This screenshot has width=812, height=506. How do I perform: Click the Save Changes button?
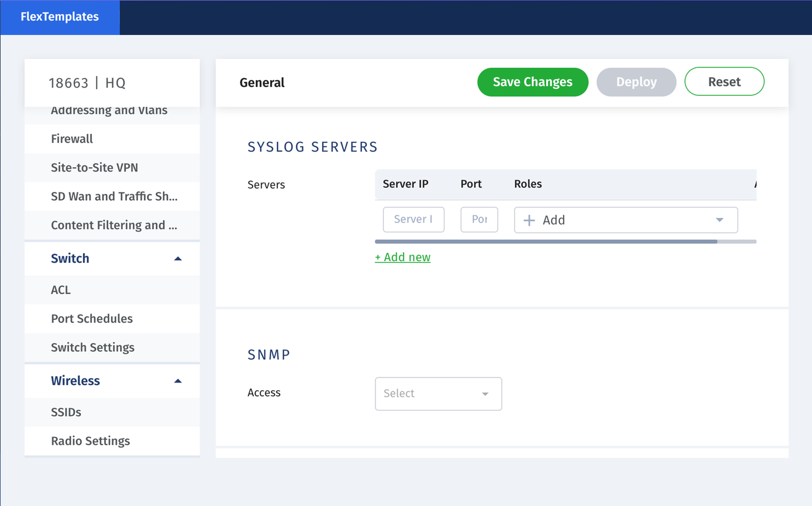tap(532, 82)
